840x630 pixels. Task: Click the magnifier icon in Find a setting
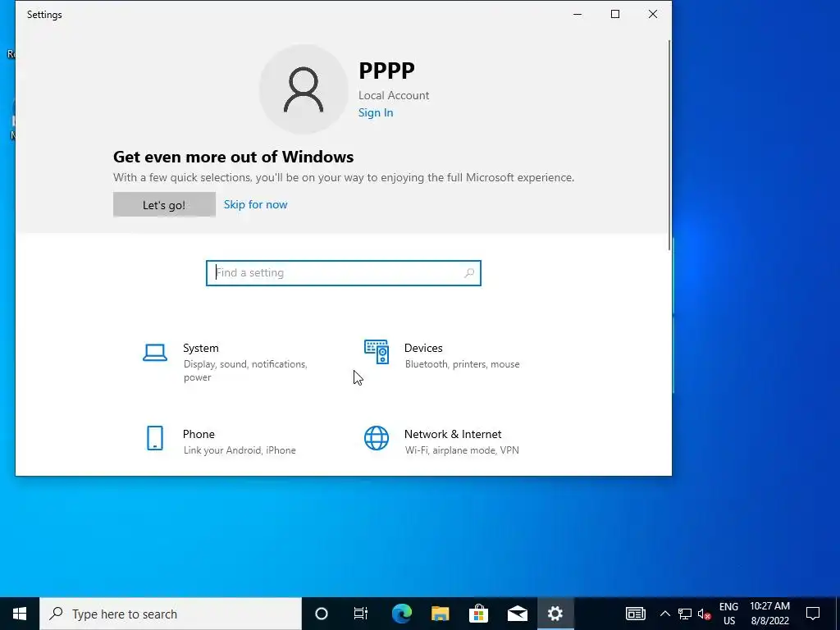tap(468, 272)
